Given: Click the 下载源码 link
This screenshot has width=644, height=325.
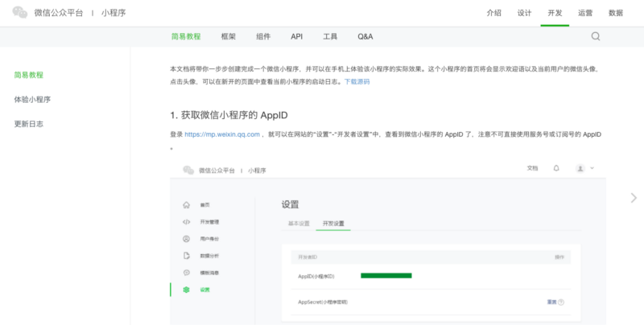Looking at the screenshot, I should (357, 82).
